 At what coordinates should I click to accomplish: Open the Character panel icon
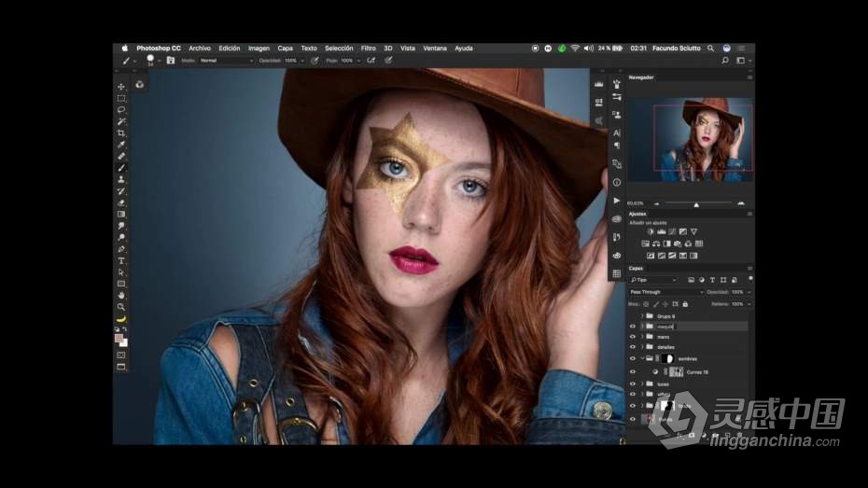[x=617, y=133]
